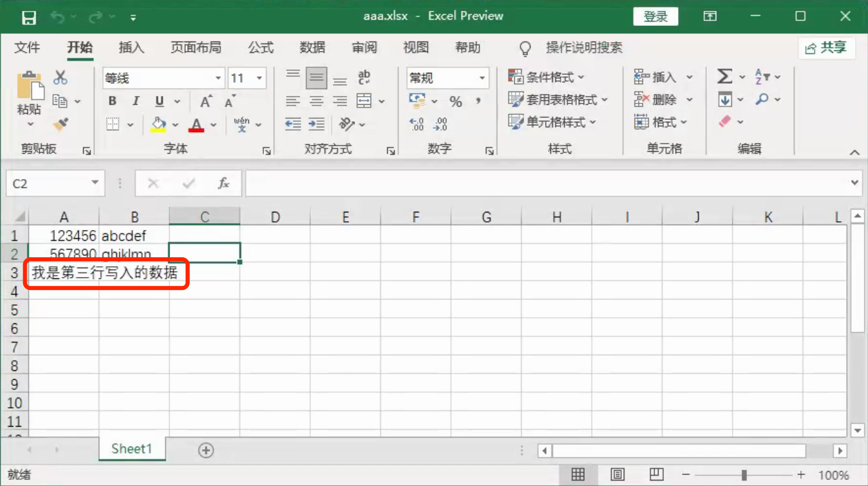Click the increase indent icon
Screen dimensions: 868x486
click(x=316, y=124)
